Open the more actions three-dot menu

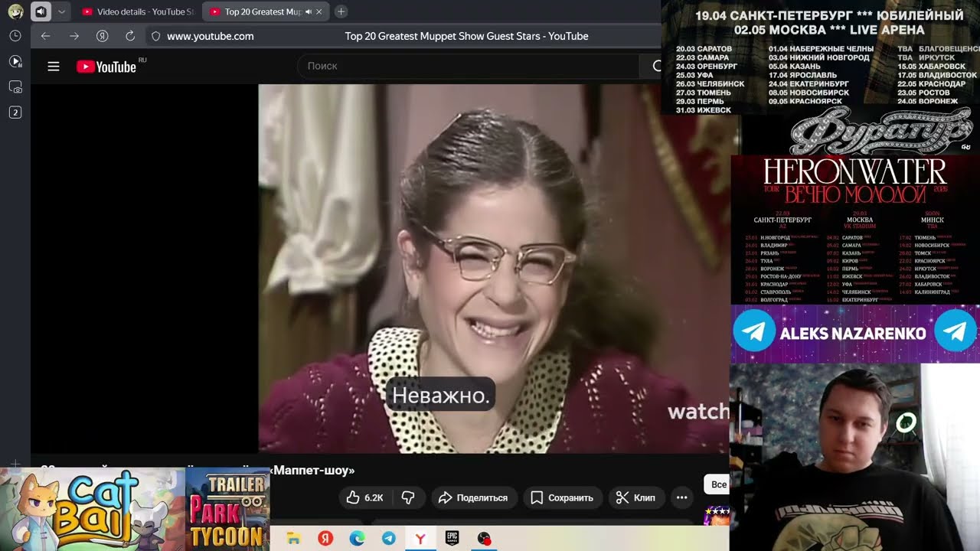coord(681,497)
